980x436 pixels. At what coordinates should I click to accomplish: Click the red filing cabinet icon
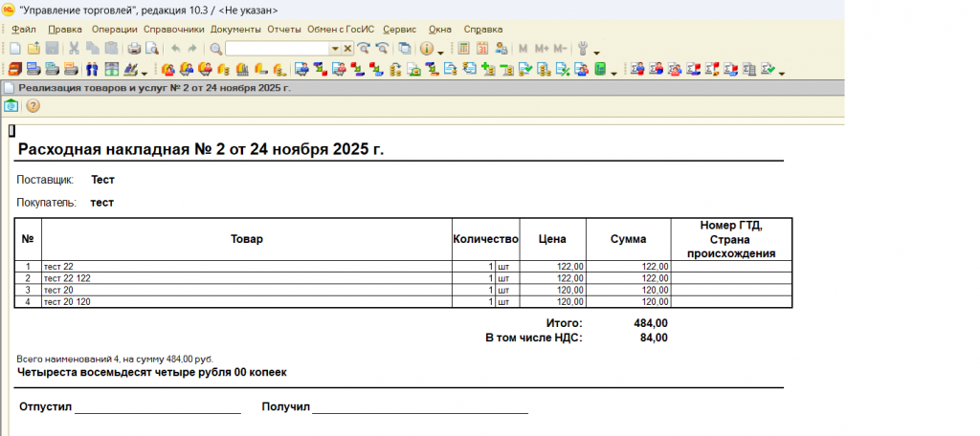pos(15,69)
